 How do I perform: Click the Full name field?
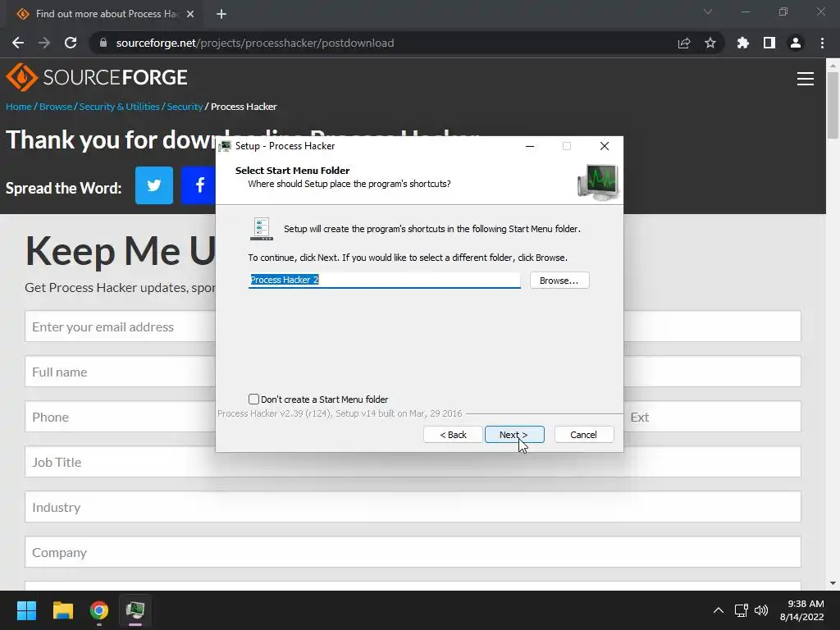point(121,372)
